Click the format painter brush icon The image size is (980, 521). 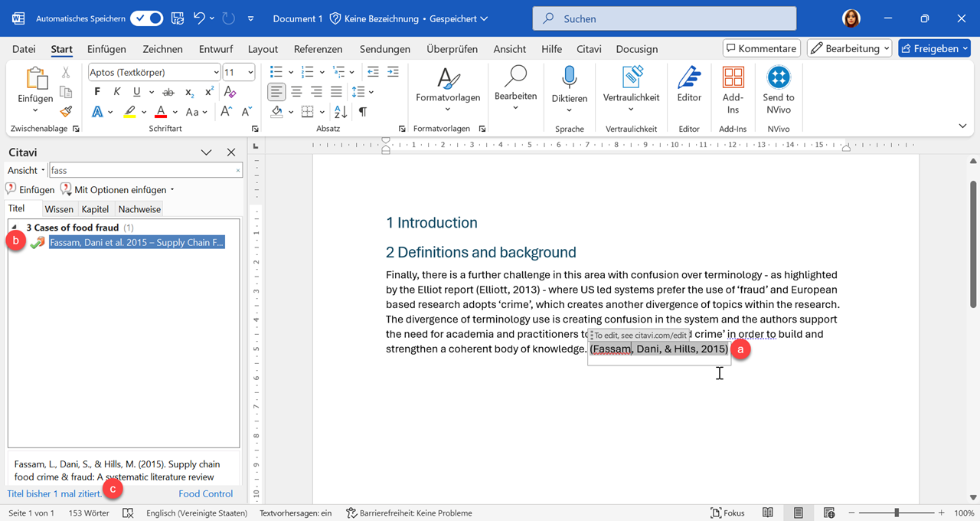[x=66, y=111]
